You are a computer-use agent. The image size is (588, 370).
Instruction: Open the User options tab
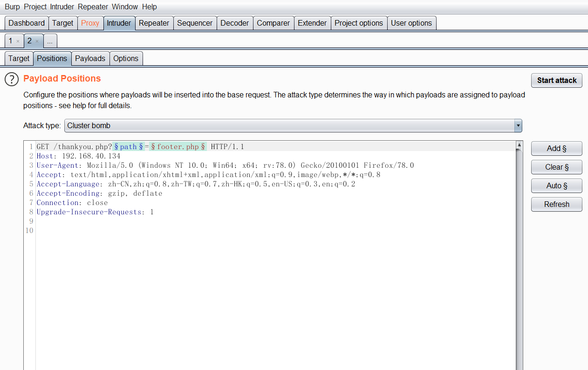pyautogui.click(x=411, y=23)
